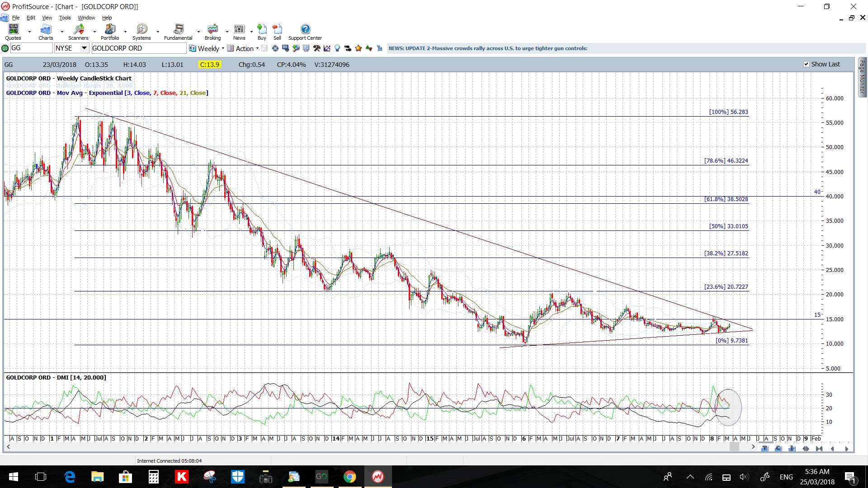Click the Sell order icon

(277, 29)
